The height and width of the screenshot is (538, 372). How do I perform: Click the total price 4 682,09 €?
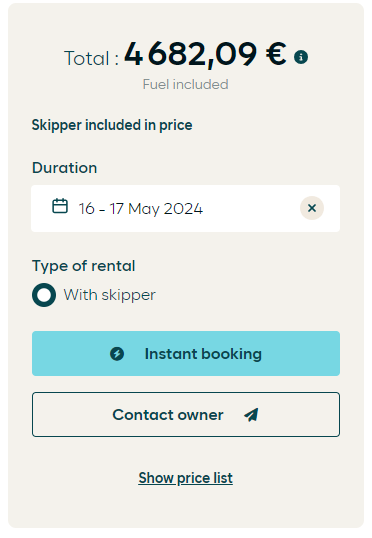(205, 54)
